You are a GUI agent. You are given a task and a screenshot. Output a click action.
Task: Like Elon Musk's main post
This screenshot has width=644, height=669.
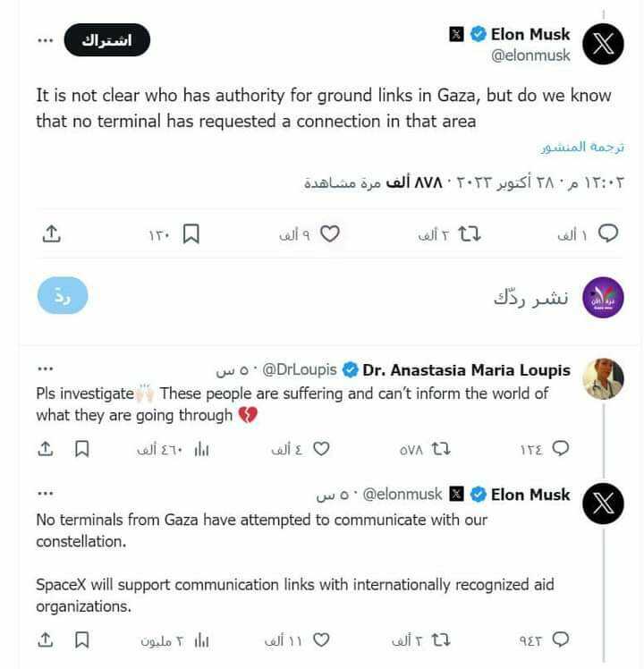(330, 234)
